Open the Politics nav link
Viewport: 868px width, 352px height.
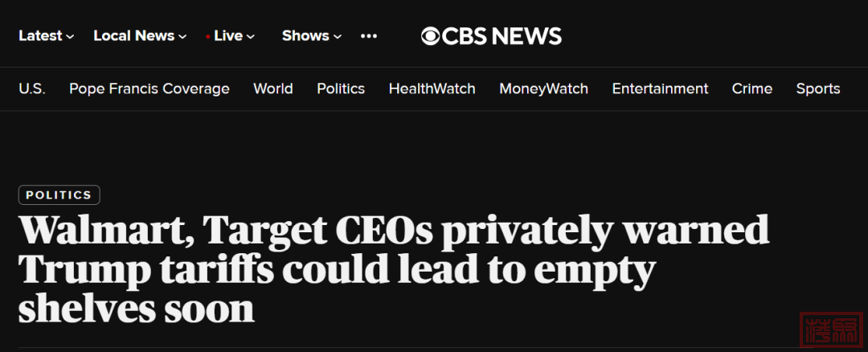pos(341,88)
